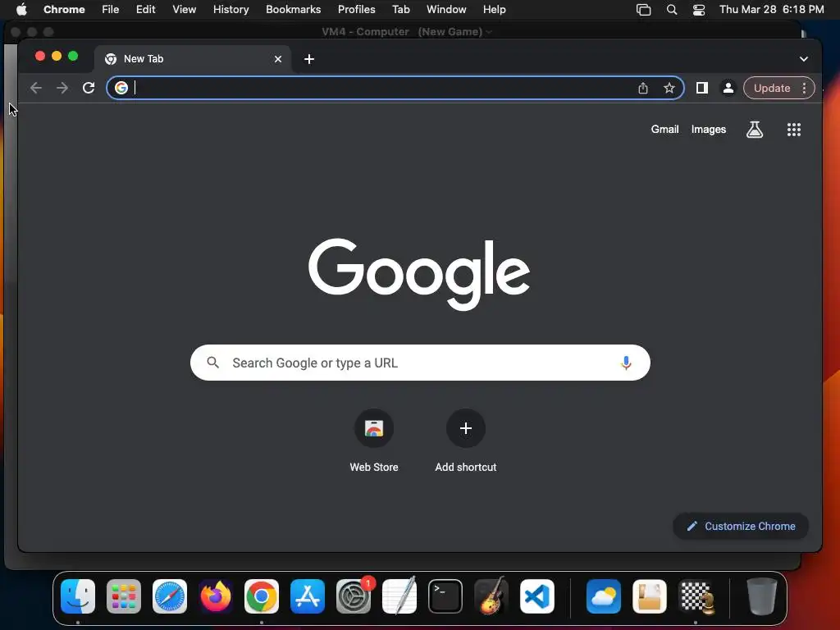Click the Add shortcut tile
This screenshot has width=840, height=630.
pos(466,441)
